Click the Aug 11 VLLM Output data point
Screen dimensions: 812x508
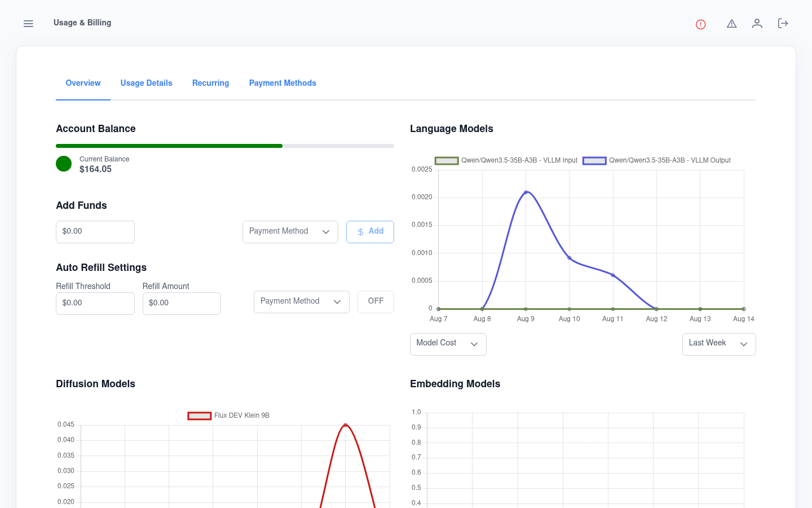pyautogui.click(x=613, y=275)
